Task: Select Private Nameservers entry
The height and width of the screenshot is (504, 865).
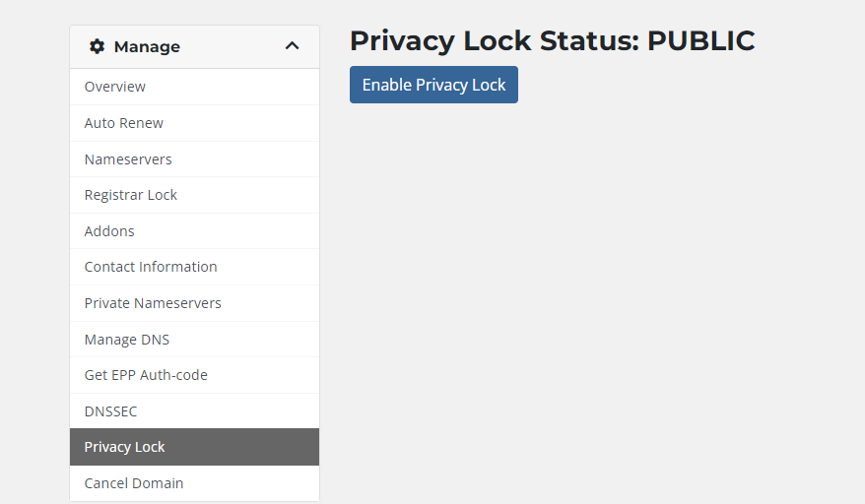Action: (194, 303)
